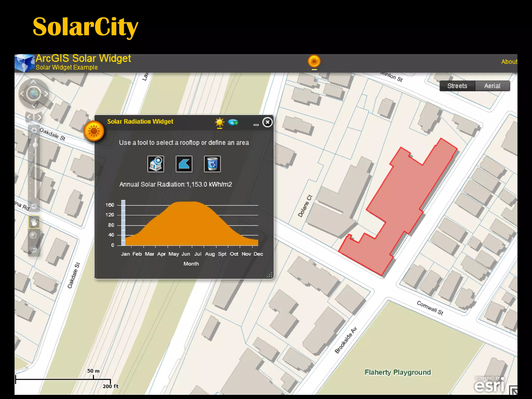Screen dimensions: 532x399
Task: Click the 'ArcGIS Solar Widget' title text
Action: coord(83,58)
